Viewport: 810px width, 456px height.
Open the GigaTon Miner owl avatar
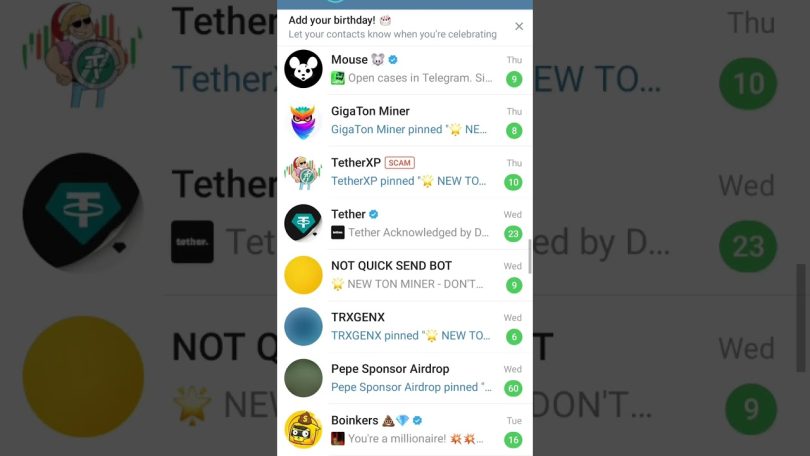coord(303,120)
